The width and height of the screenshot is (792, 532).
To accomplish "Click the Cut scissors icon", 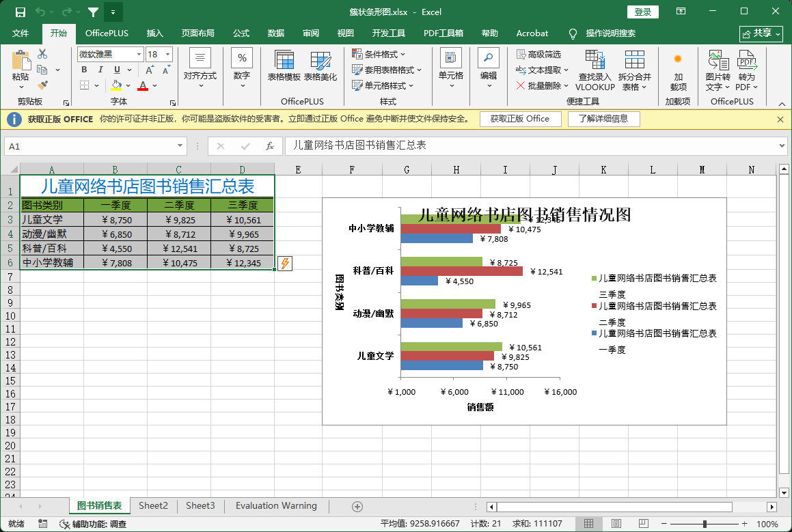I will pyautogui.click(x=42, y=53).
